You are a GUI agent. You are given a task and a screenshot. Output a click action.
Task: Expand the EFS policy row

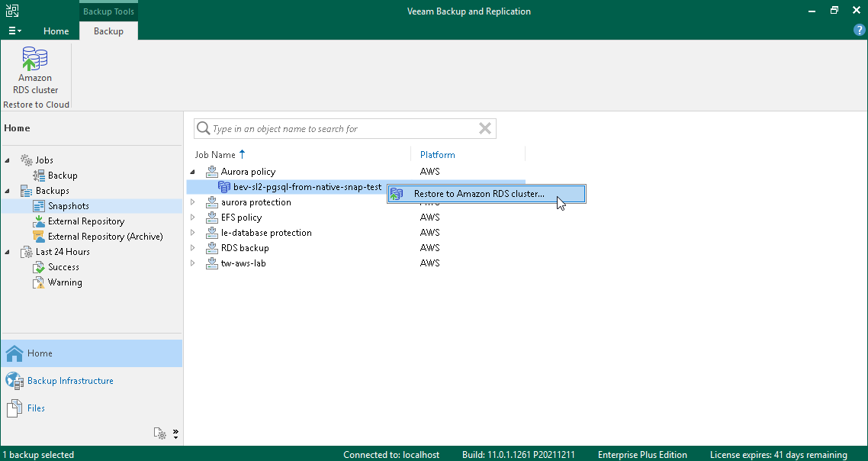[x=193, y=218]
